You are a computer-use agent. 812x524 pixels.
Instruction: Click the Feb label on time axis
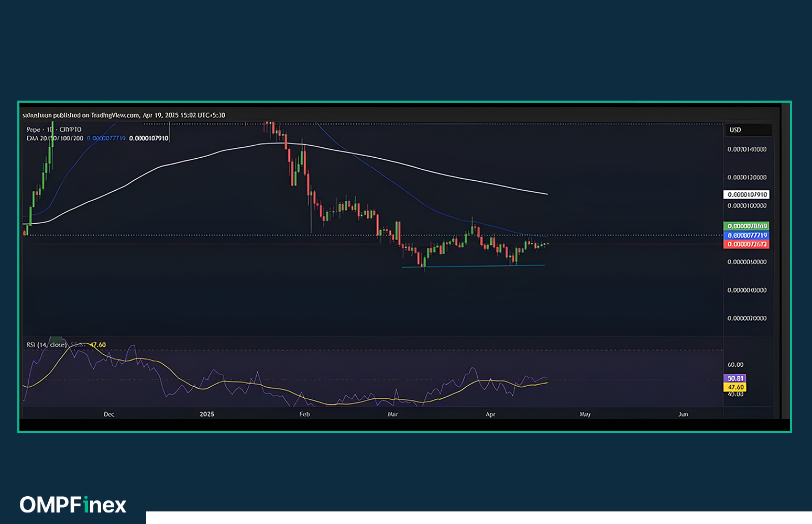pos(304,414)
